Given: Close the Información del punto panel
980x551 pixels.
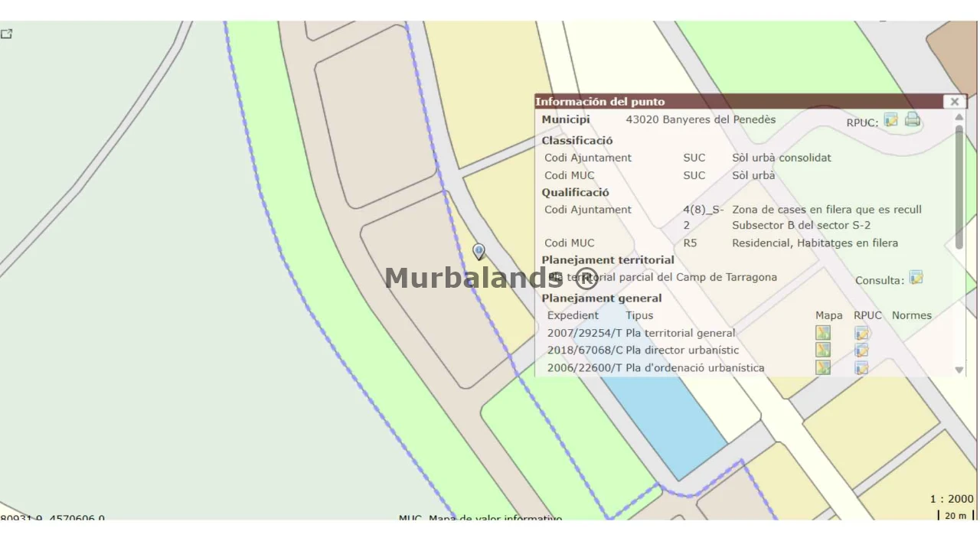Looking at the screenshot, I should [954, 101].
